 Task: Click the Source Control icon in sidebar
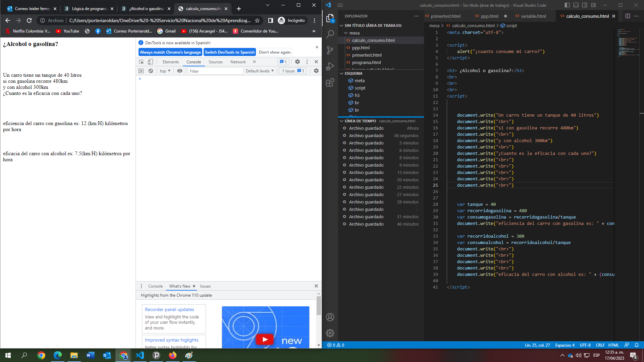click(x=330, y=50)
